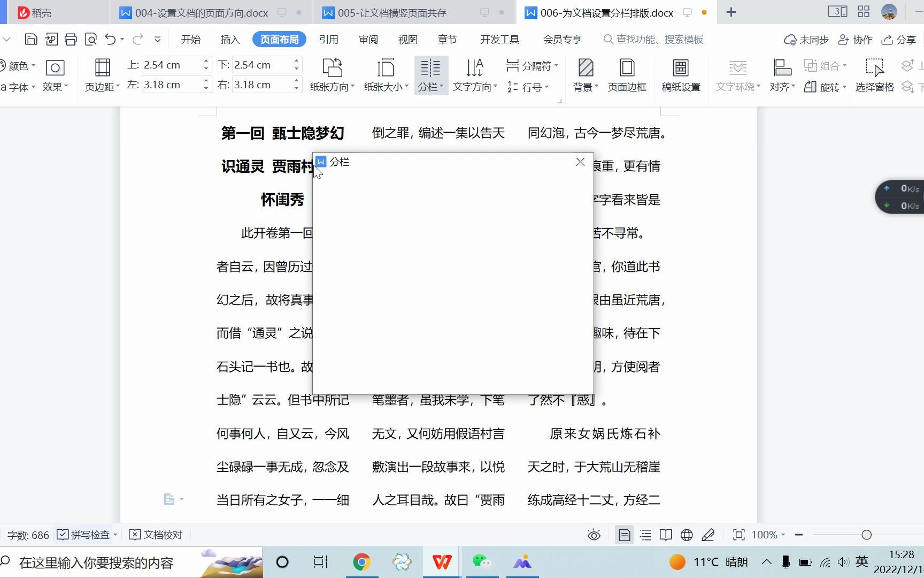This screenshot has width=924, height=578.
Task: Switch to 005-让文档横竖页面共存 tab
Action: click(x=413, y=12)
